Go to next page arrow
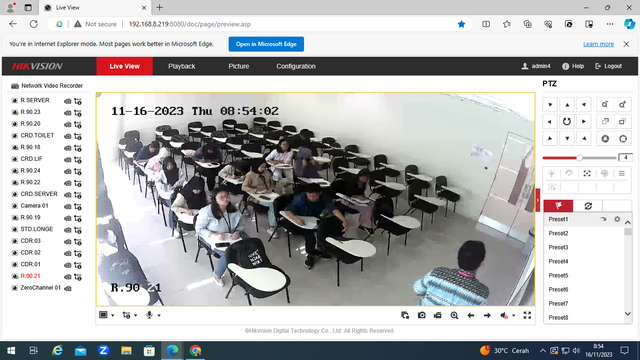 point(487,315)
